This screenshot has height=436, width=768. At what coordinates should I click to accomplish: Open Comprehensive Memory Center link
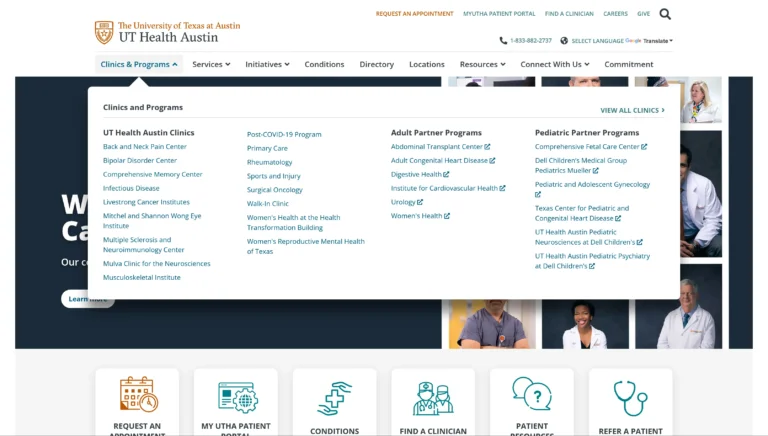(x=152, y=174)
